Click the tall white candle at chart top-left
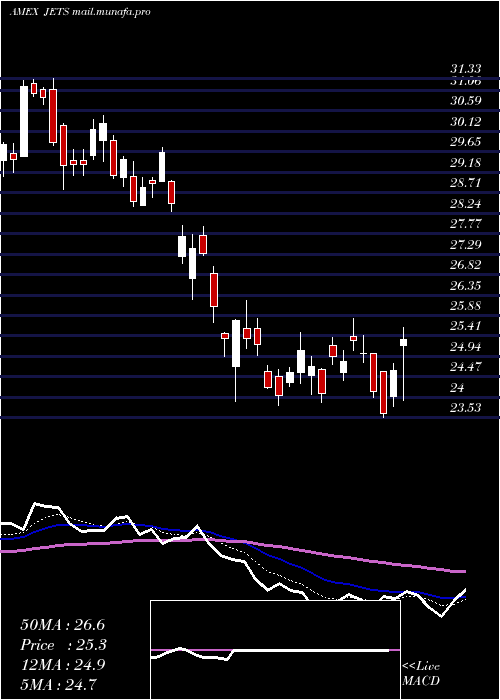This screenshot has width=500, height=700. [x=24, y=121]
